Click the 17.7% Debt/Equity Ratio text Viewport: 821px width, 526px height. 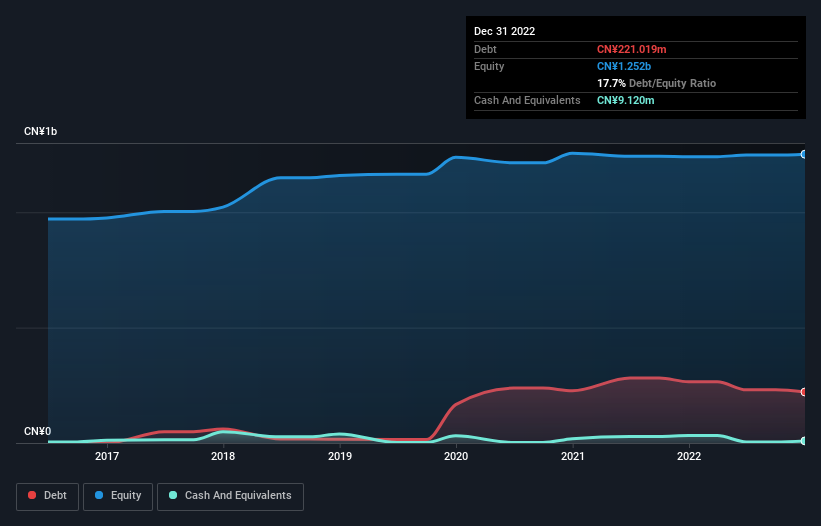click(x=657, y=83)
